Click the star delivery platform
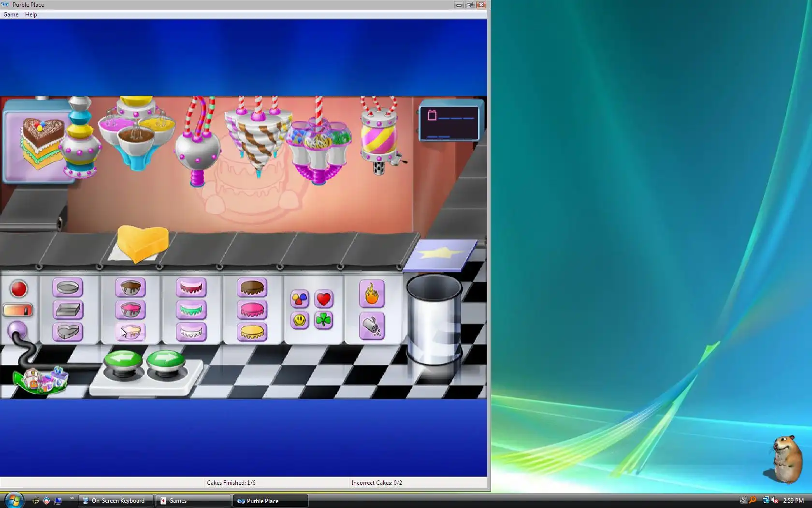The width and height of the screenshot is (812, 508). tap(441, 254)
